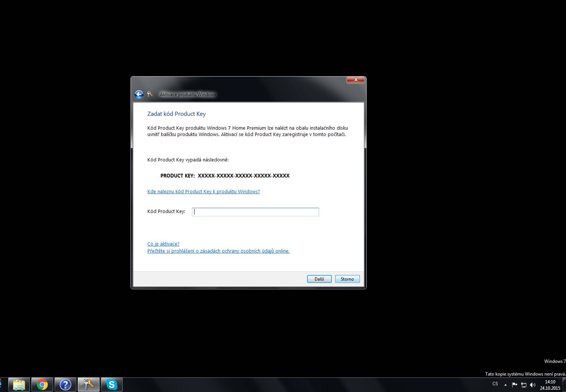
Task: Click the PRODUCT KEY XXXXX sample text
Action: [x=225, y=176]
